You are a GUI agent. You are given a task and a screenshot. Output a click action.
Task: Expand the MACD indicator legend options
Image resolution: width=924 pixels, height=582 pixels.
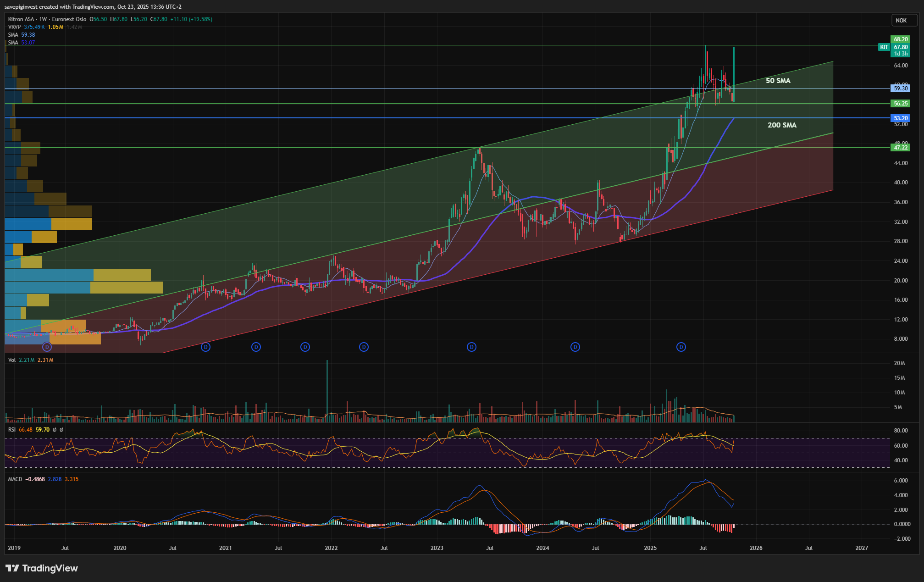(x=15, y=479)
